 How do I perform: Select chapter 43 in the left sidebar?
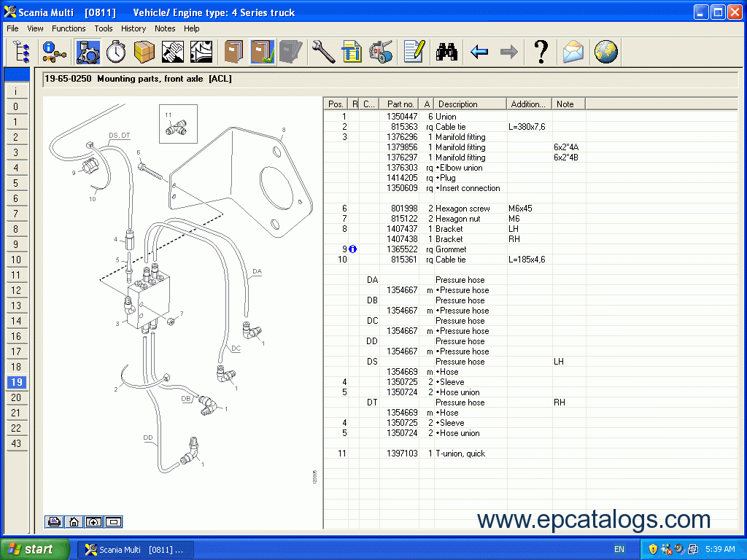tap(16, 443)
